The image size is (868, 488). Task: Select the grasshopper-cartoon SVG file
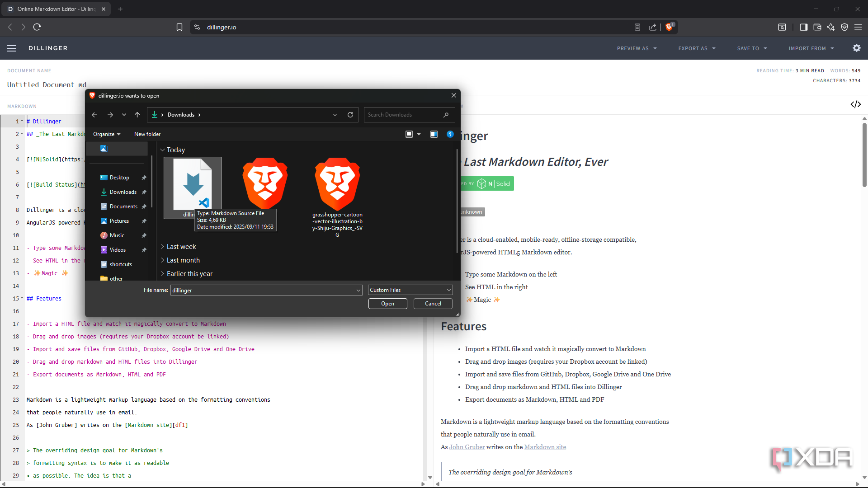tap(337, 197)
